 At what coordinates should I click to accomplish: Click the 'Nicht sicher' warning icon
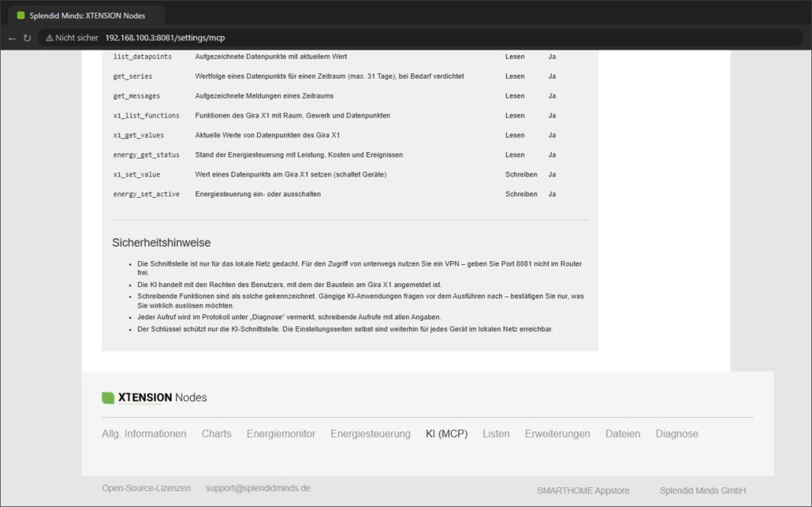50,38
